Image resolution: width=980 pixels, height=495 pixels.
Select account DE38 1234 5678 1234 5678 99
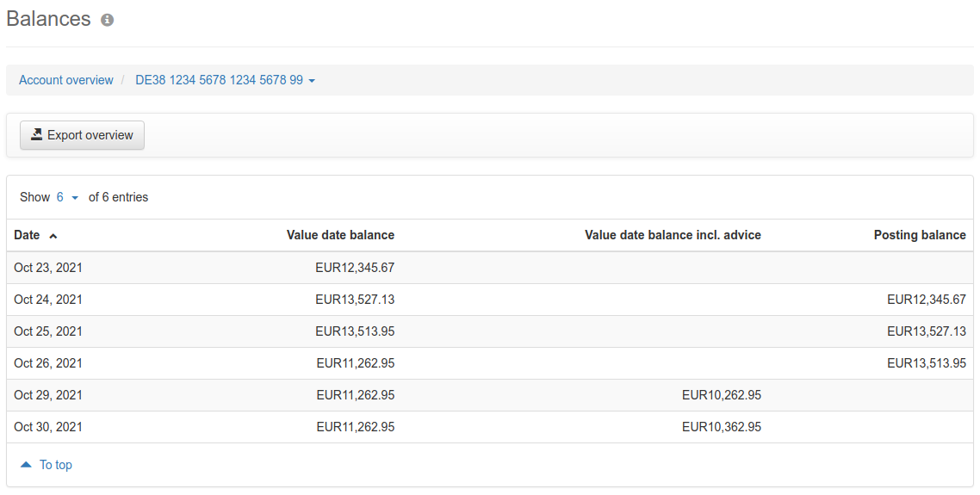[x=220, y=80]
